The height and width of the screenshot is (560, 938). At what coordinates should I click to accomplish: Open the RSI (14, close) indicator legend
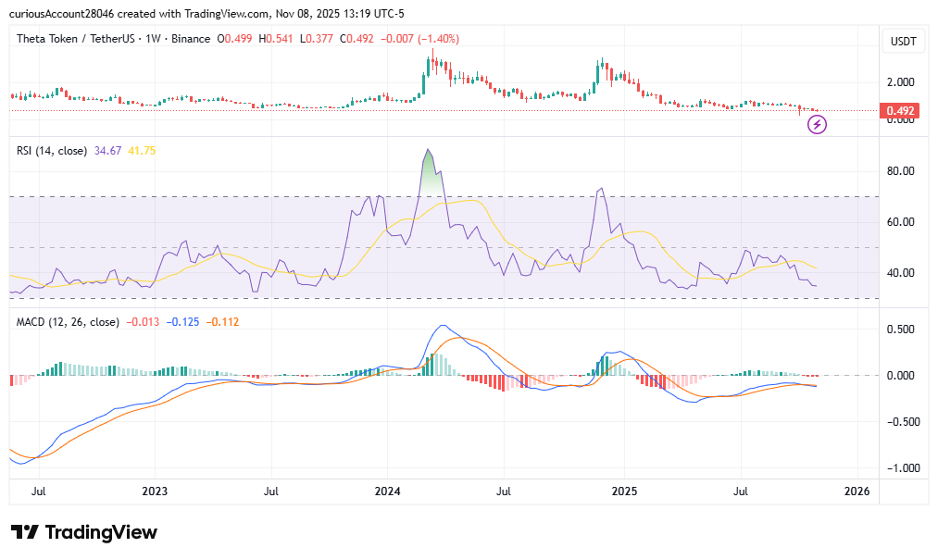click(52, 149)
